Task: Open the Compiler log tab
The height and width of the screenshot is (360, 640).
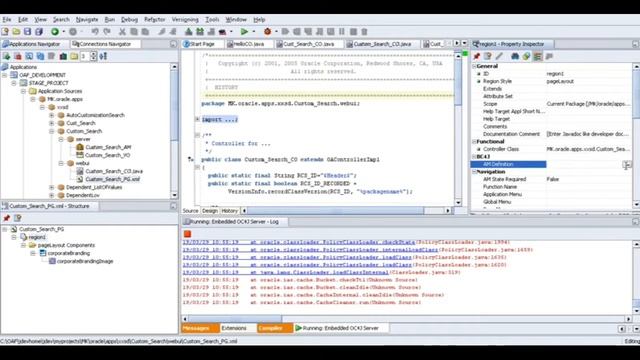Action: (x=274, y=328)
